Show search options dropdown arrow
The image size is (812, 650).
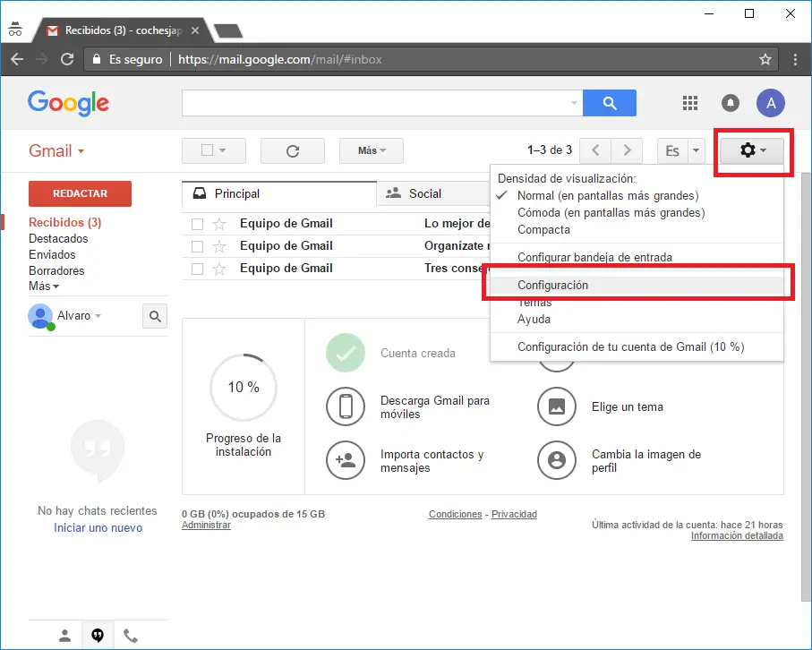coord(574,103)
